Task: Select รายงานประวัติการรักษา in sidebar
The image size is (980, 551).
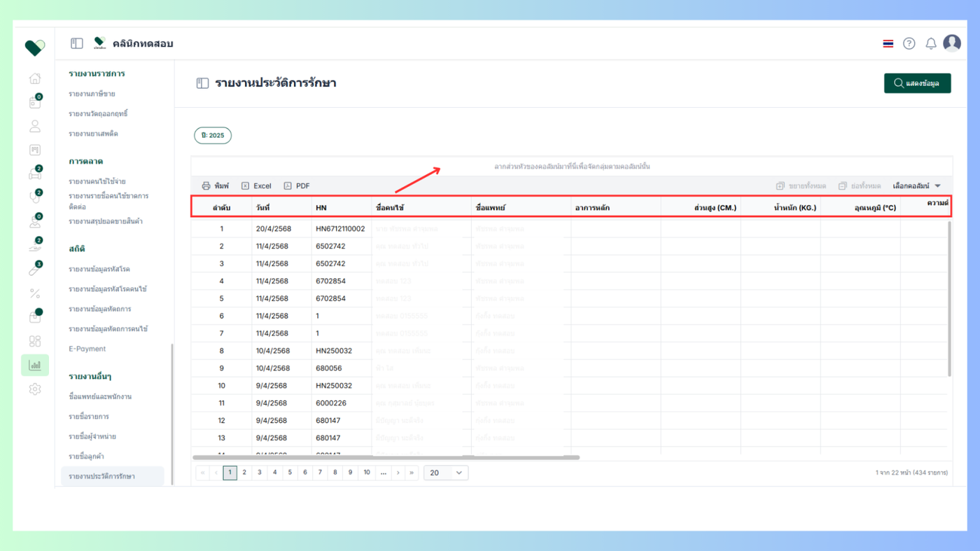Action: coord(113,476)
